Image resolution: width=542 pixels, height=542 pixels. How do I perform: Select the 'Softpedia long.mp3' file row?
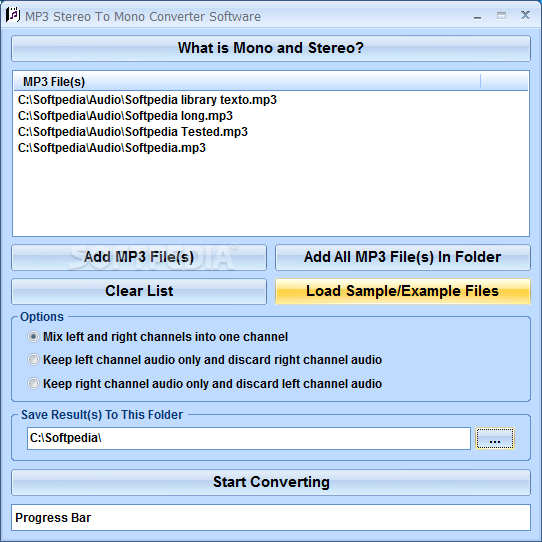pyautogui.click(x=125, y=116)
